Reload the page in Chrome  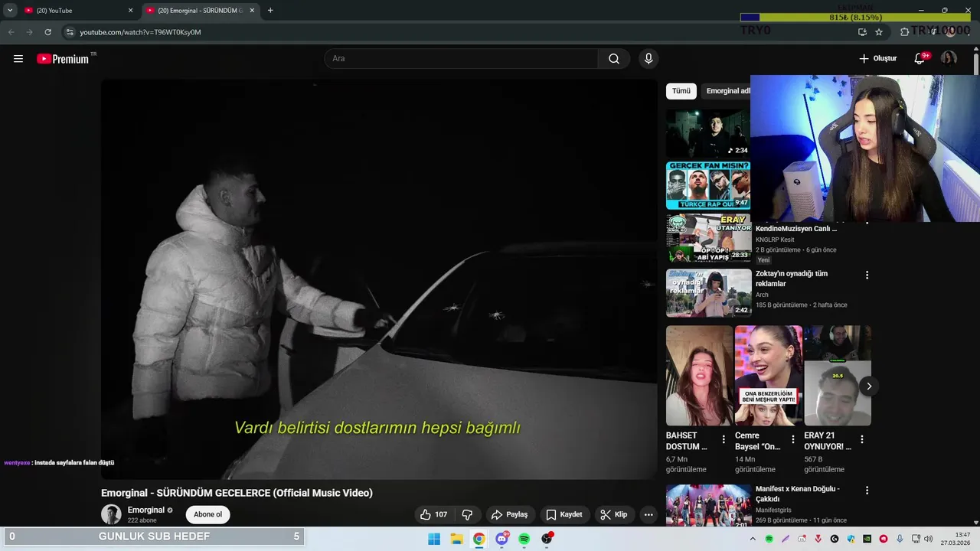coord(47,32)
